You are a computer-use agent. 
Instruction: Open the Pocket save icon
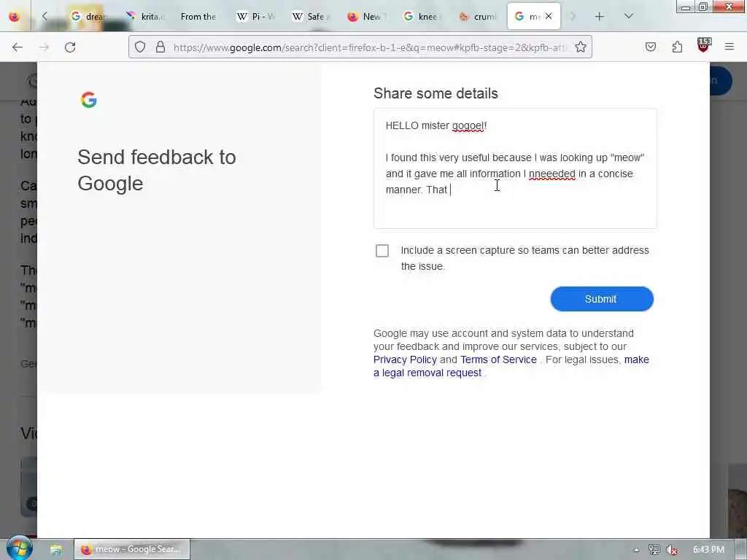click(x=650, y=47)
